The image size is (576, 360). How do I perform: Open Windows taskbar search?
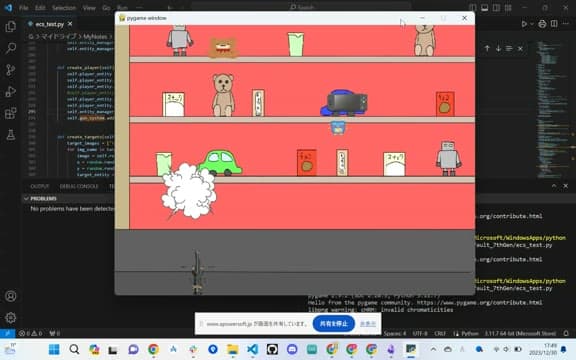click(x=74, y=349)
